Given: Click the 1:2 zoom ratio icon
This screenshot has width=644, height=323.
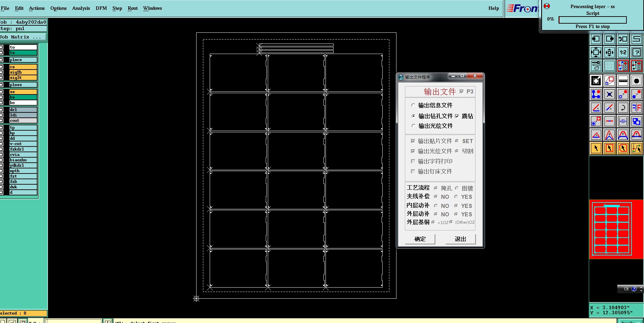Looking at the screenshot, I should 623,52.
